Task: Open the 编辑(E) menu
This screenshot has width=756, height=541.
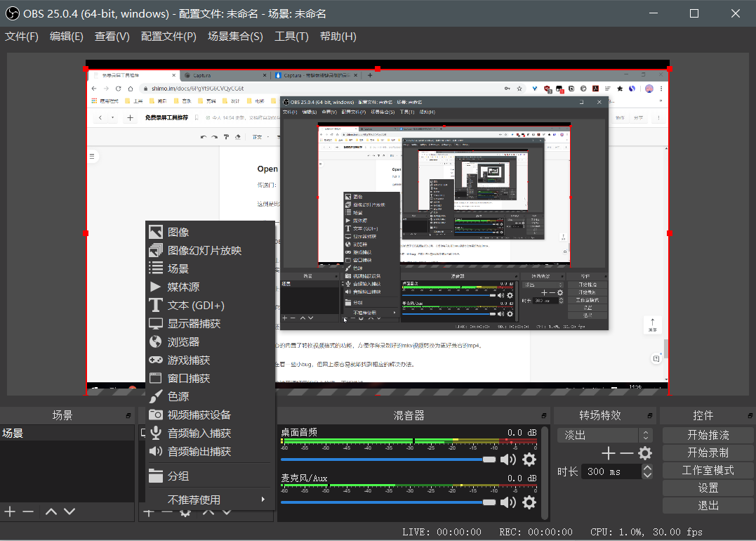Action: coord(67,37)
